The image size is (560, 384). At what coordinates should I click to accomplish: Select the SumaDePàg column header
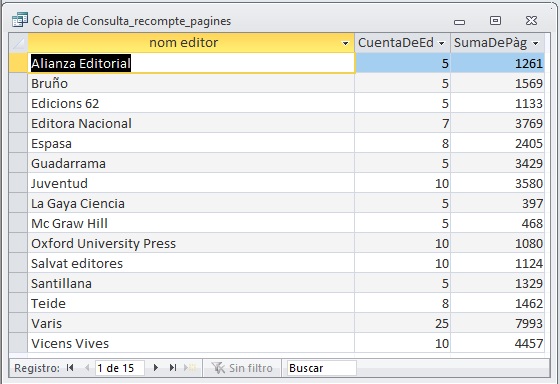click(498, 43)
